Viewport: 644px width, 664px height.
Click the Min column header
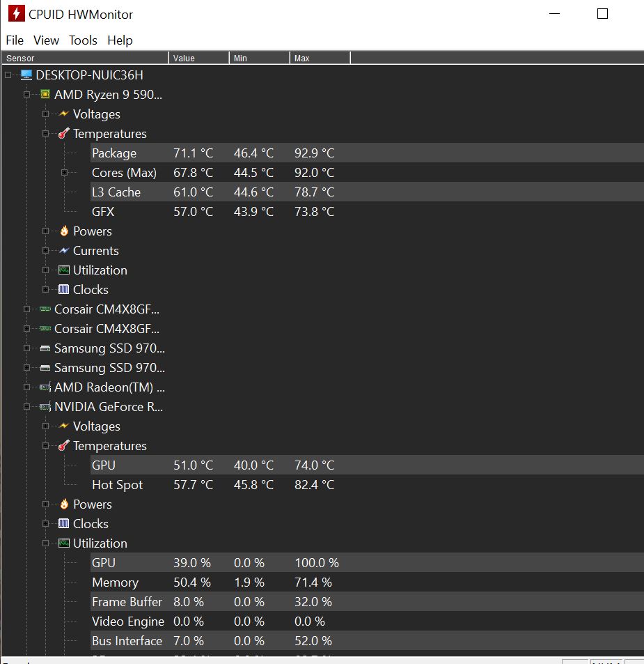tap(260, 58)
